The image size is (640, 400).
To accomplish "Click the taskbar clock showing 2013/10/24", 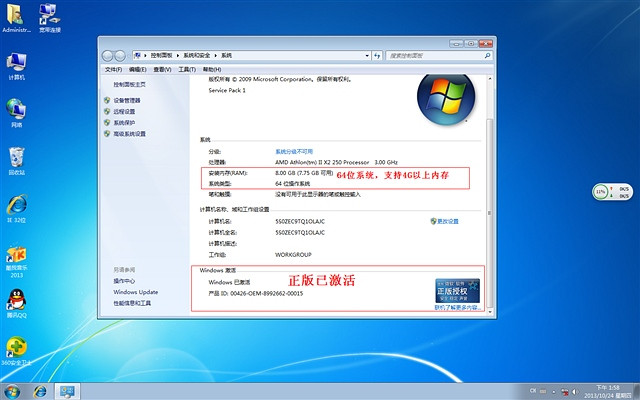I will tap(608, 391).
